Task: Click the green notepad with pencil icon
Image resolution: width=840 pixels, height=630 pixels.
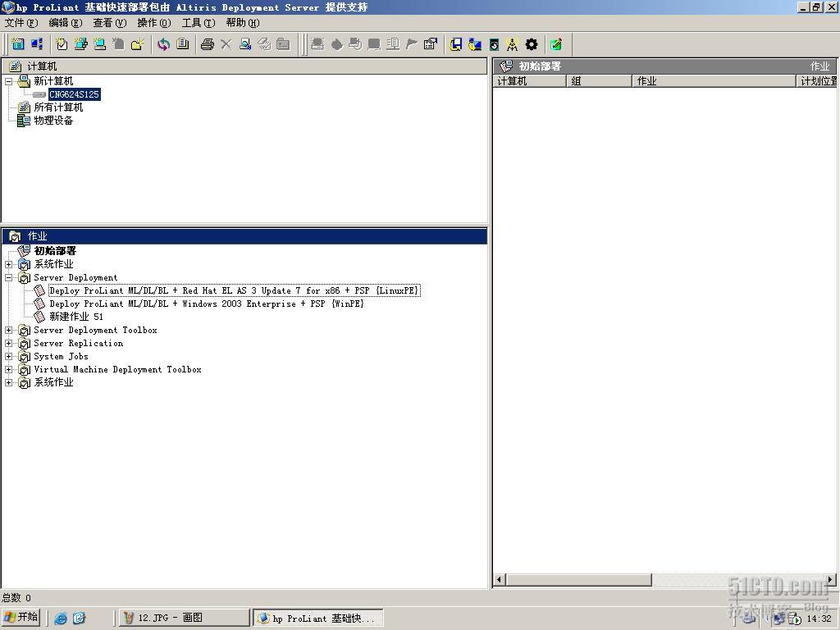Action: (x=556, y=44)
